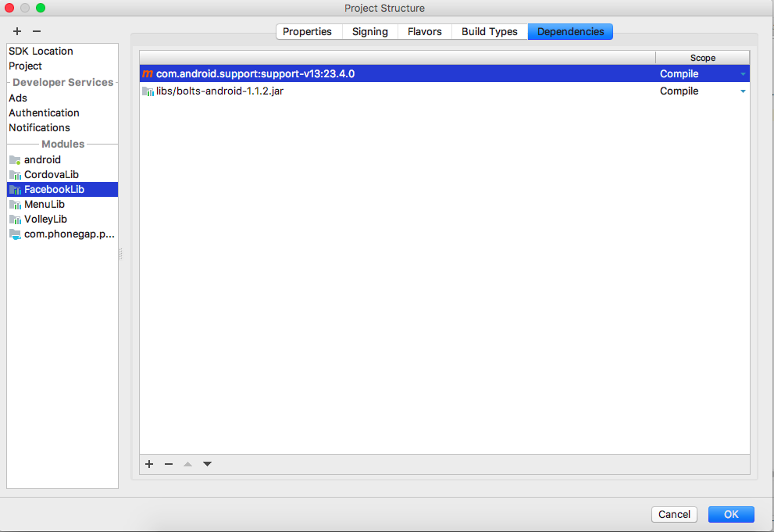Switch to the Flavors tab
This screenshot has width=774, height=532.
click(424, 32)
